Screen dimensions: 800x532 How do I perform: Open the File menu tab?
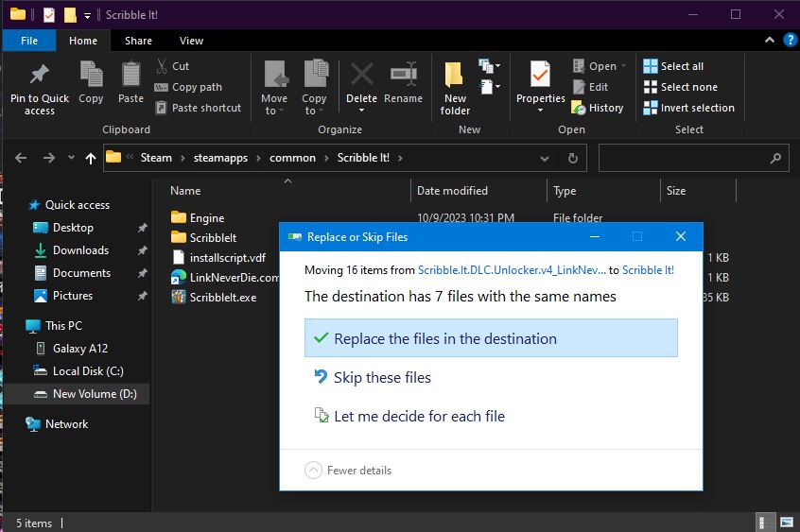[29, 41]
